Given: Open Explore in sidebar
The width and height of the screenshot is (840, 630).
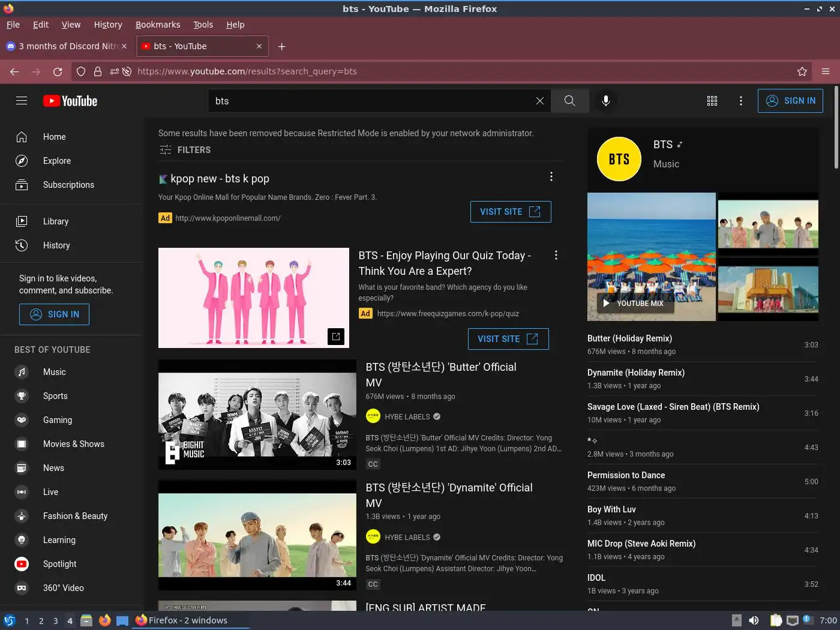Looking at the screenshot, I should (71, 161).
